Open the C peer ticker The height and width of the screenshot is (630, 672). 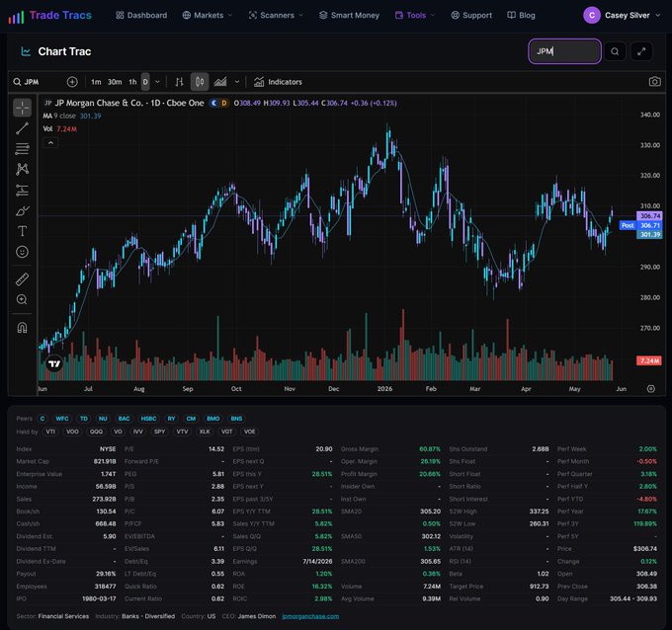click(42, 419)
